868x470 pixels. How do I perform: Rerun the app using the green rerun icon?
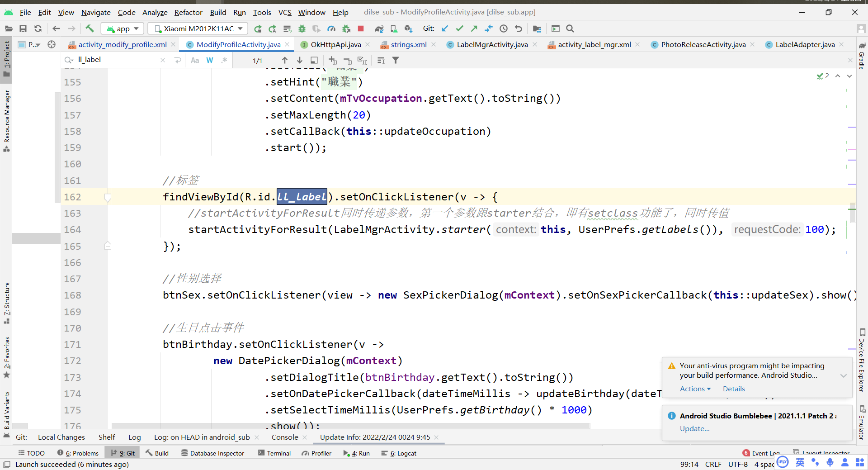coord(258,28)
